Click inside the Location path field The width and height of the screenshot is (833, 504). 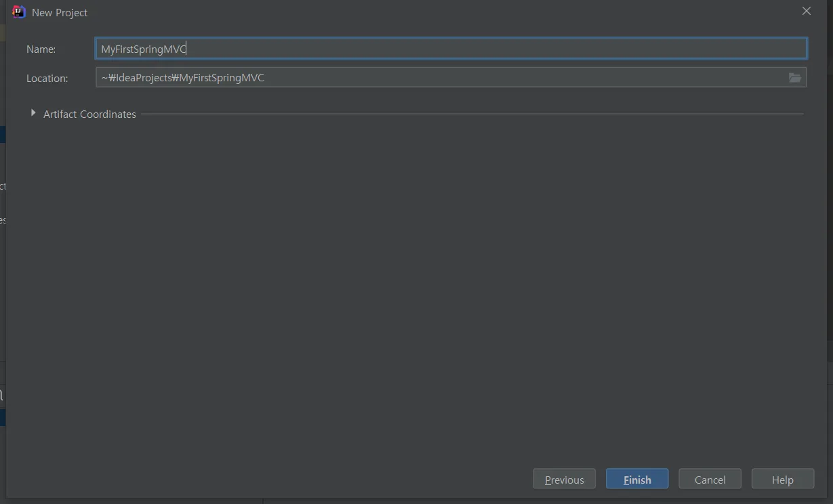coord(474,78)
